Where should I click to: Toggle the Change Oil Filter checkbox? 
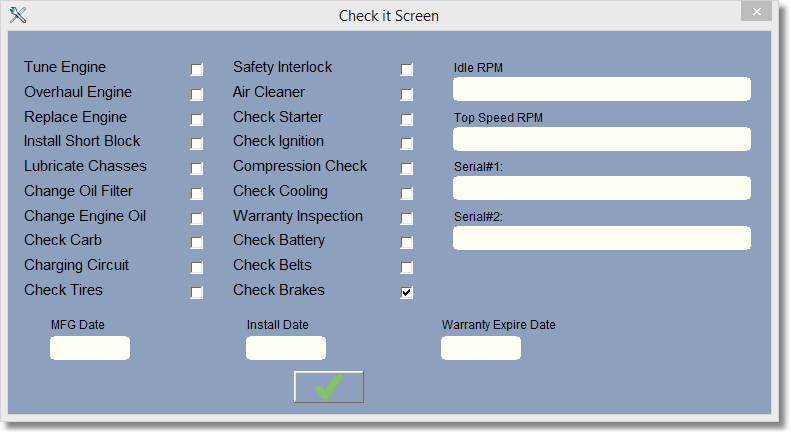(x=197, y=194)
